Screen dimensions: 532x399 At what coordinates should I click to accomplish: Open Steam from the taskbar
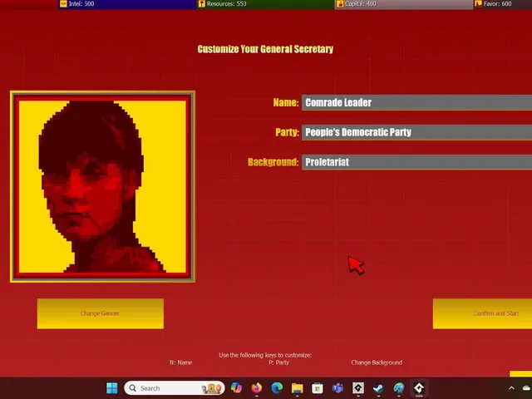(x=379, y=387)
